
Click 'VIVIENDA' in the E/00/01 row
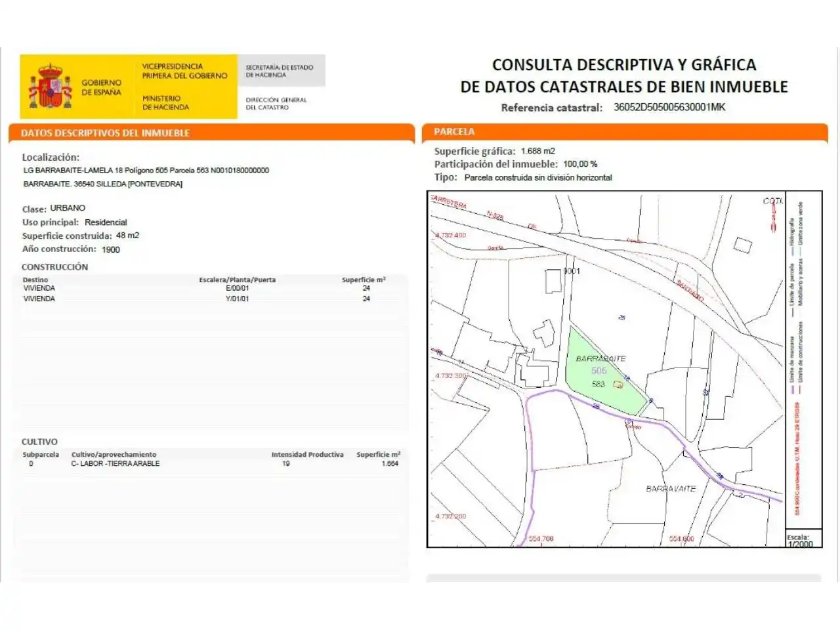pyautogui.click(x=39, y=288)
